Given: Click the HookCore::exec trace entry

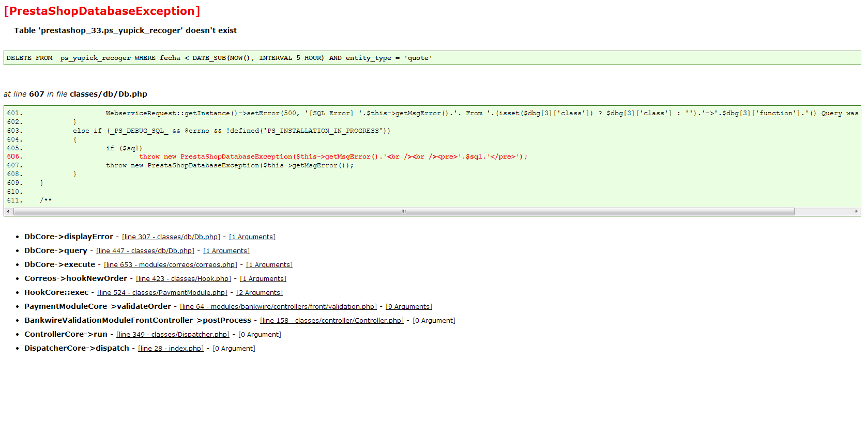Looking at the screenshot, I should pyautogui.click(x=56, y=292).
